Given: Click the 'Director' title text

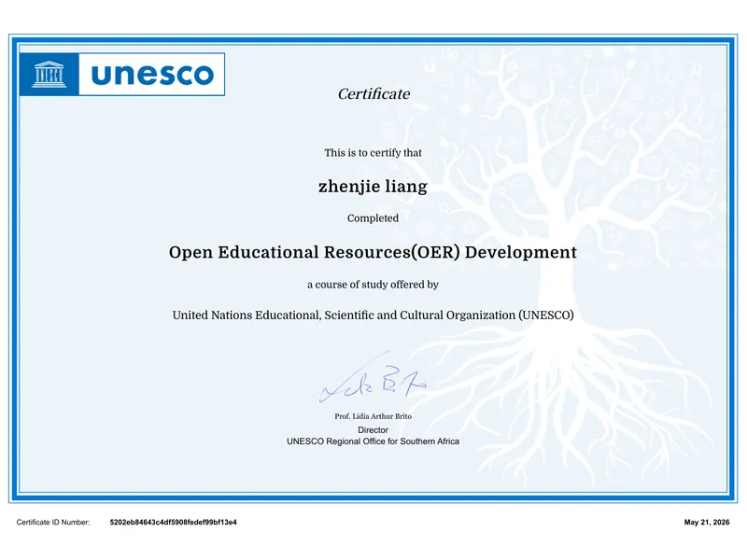Looking at the screenshot, I should coord(373,430).
